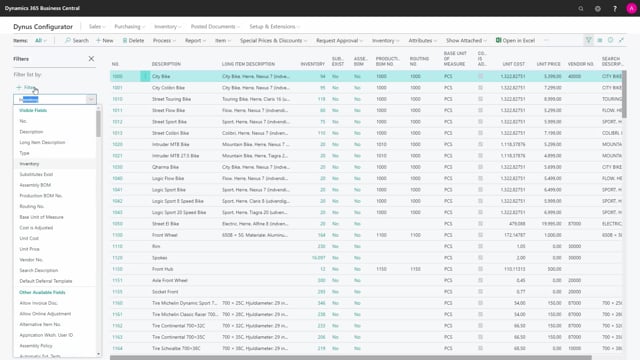
Task: Toggle Cost is Adjusted checkbox for item 1000
Action: (480, 76)
